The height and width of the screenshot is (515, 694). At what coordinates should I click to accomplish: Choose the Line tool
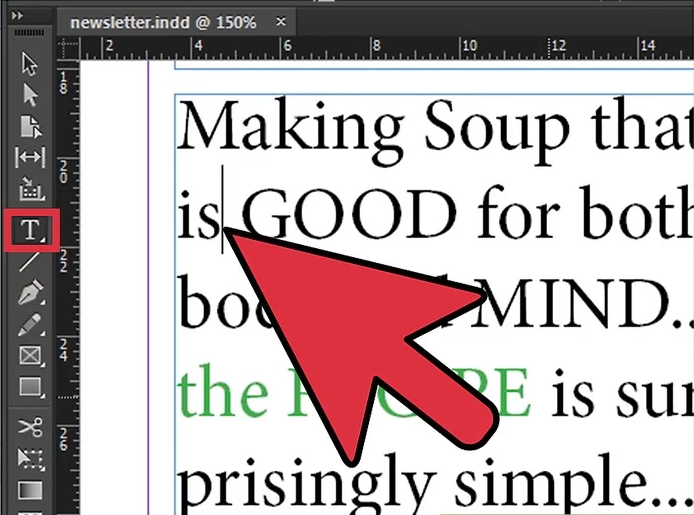click(x=30, y=261)
